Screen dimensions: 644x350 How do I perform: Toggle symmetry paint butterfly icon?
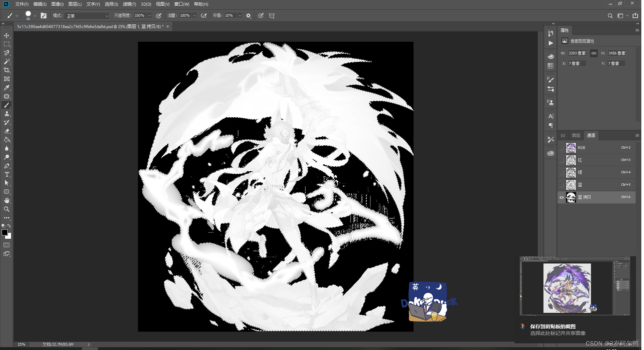(272, 16)
